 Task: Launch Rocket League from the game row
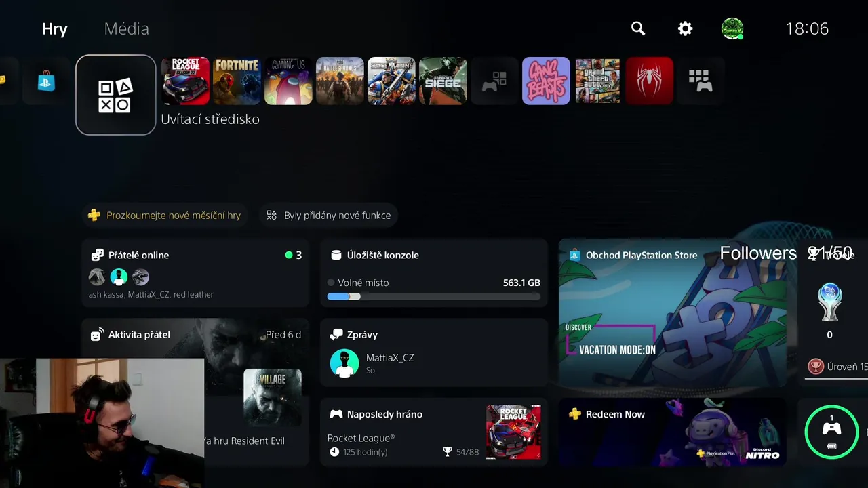pyautogui.click(x=186, y=81)
